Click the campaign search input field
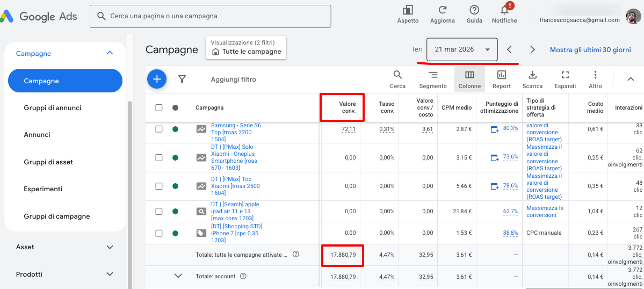Image resolution: width=644 pixels, height=289 pixels. 215,16
